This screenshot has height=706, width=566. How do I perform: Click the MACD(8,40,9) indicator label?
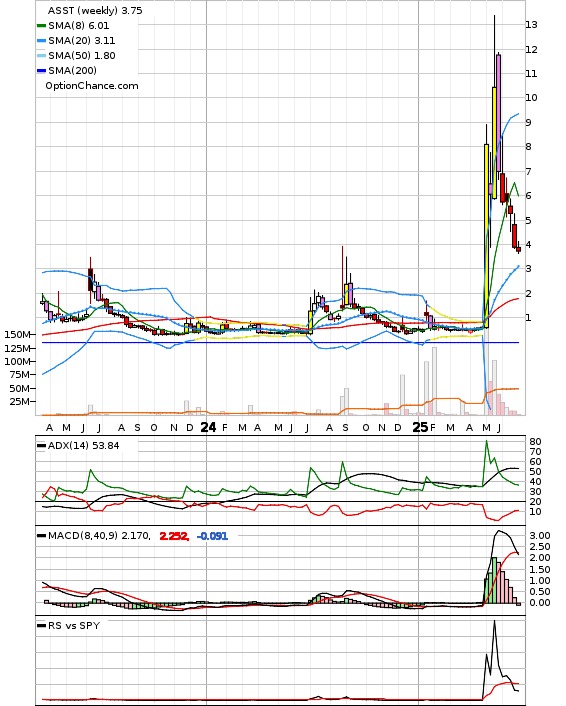pyautogui.click(x=99, y=536)
